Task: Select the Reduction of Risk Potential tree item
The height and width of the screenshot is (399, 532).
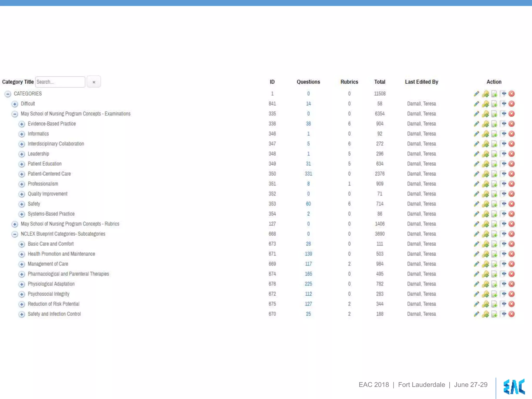Action: [54, 304]
